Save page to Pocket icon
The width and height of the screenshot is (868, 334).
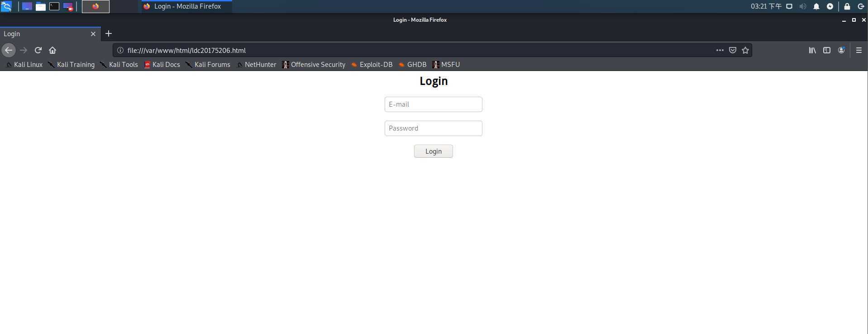[732, 50]
